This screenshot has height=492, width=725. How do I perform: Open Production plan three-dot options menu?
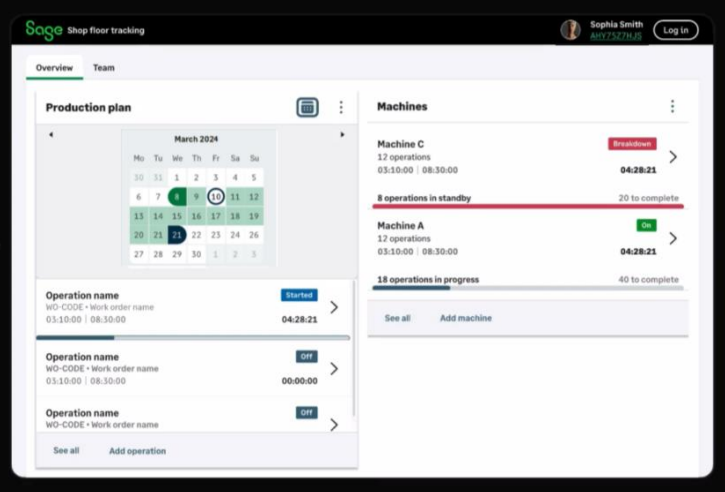[340, 107]
